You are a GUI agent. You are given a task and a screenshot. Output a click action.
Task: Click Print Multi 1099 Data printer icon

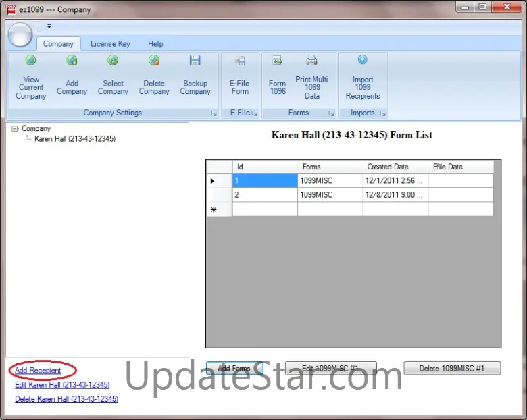tap(311, 61)
